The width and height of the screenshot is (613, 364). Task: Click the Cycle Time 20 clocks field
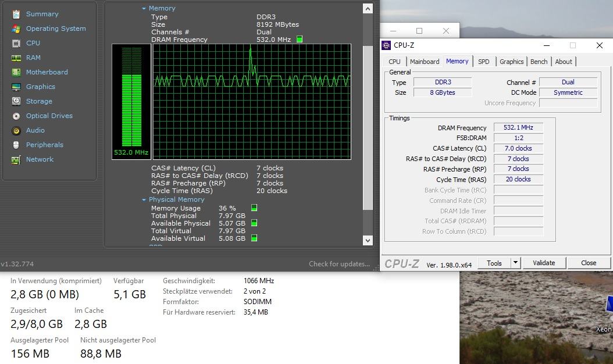click(518, 180)
